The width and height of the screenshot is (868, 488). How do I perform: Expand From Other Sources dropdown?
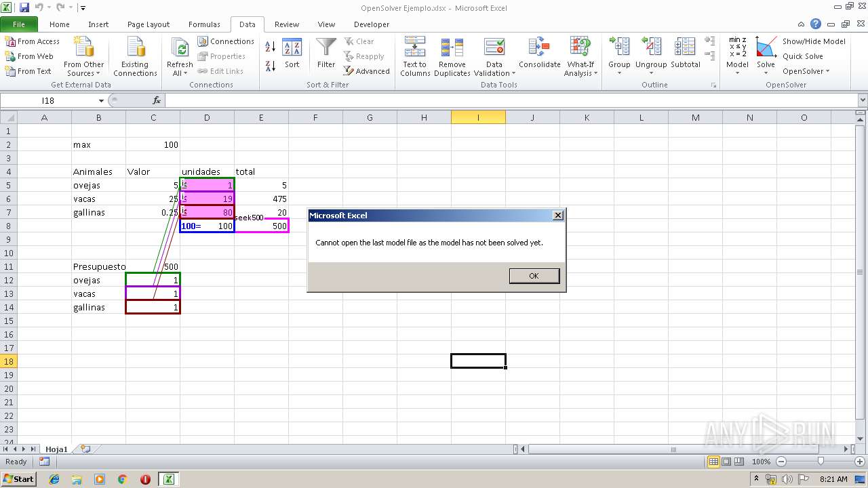tap(83, 69)
